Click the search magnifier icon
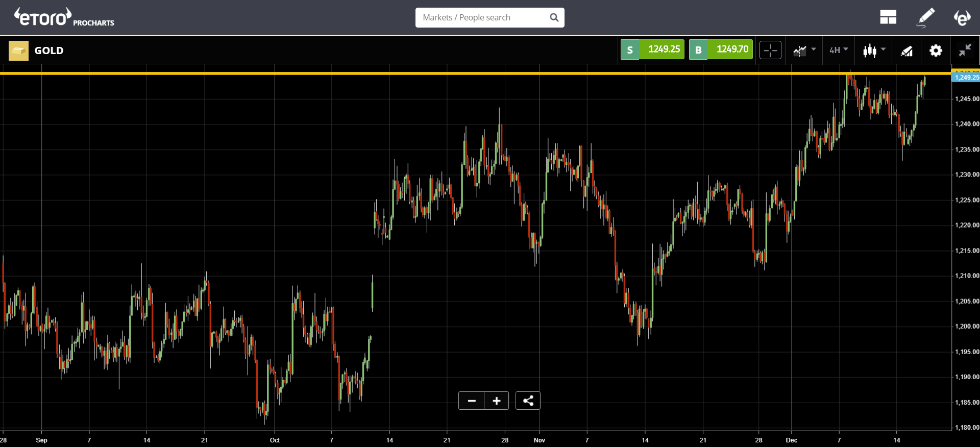This screenshot has height=447, width=980. click(554, 17)
